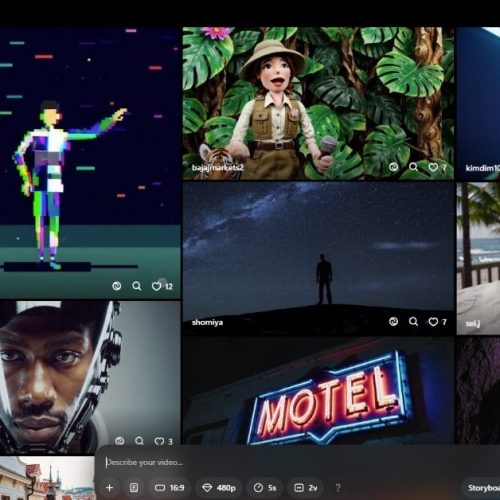Open the seij user profile link
This screenshot has width=500, height=500.
tap(473, 323)
